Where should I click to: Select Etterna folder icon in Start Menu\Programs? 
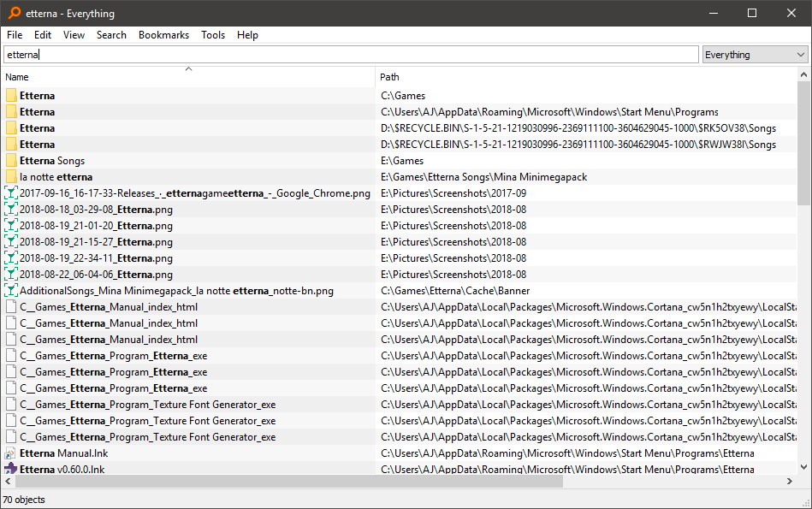(x=11, y=112)
